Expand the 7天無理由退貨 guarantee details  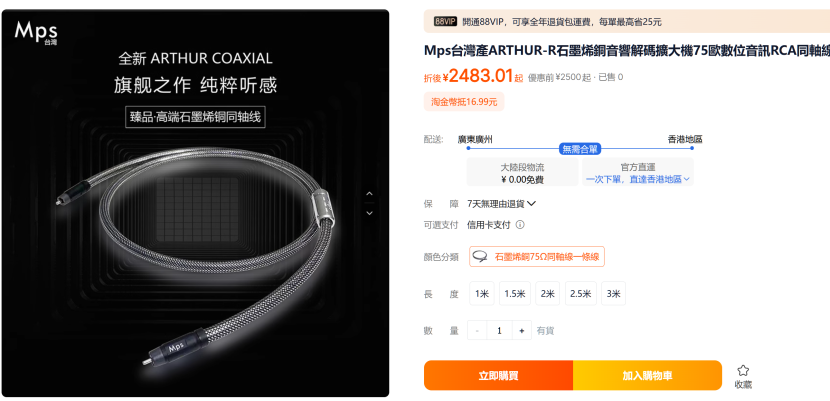coord(531,204)
